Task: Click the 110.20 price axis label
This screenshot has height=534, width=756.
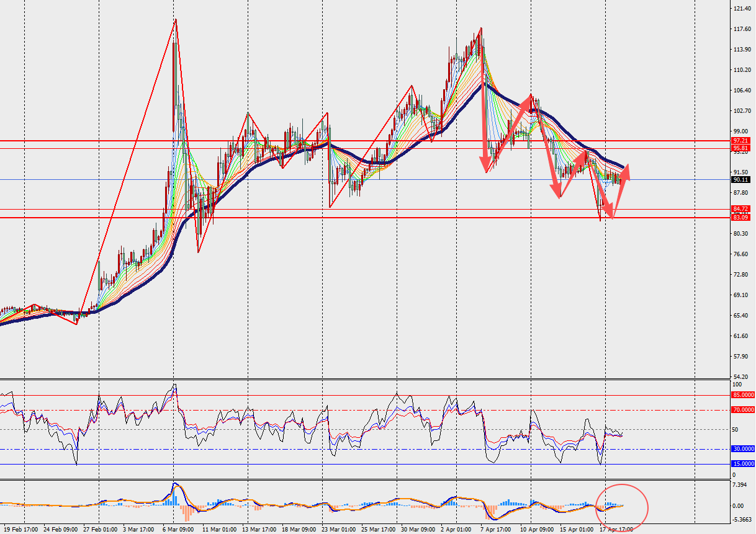Action: click(741, 70)
